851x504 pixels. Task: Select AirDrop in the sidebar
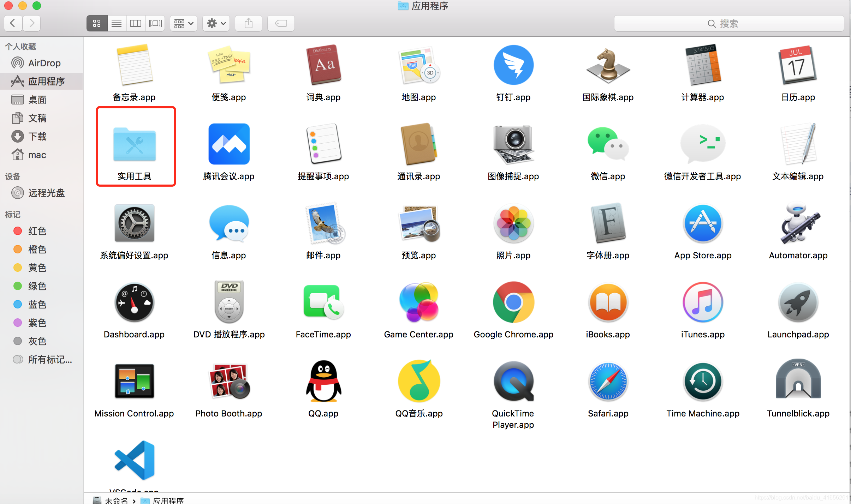click(42, 63)
